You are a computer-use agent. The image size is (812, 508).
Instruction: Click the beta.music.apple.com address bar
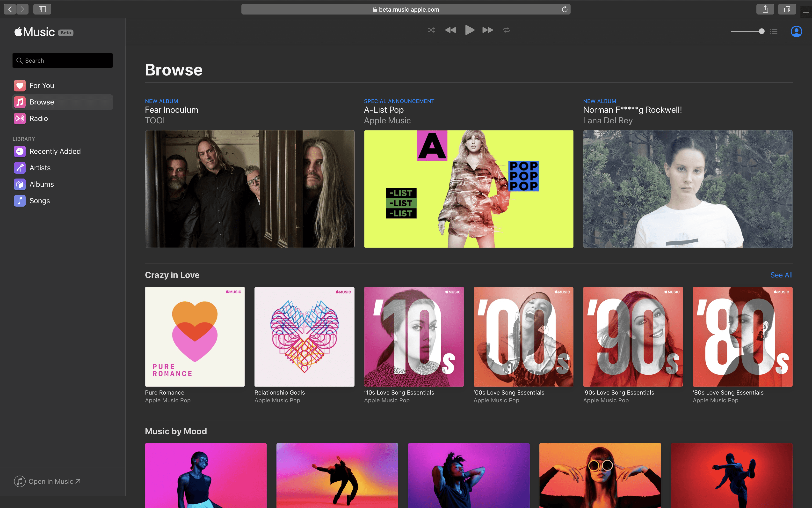(406, 9)
